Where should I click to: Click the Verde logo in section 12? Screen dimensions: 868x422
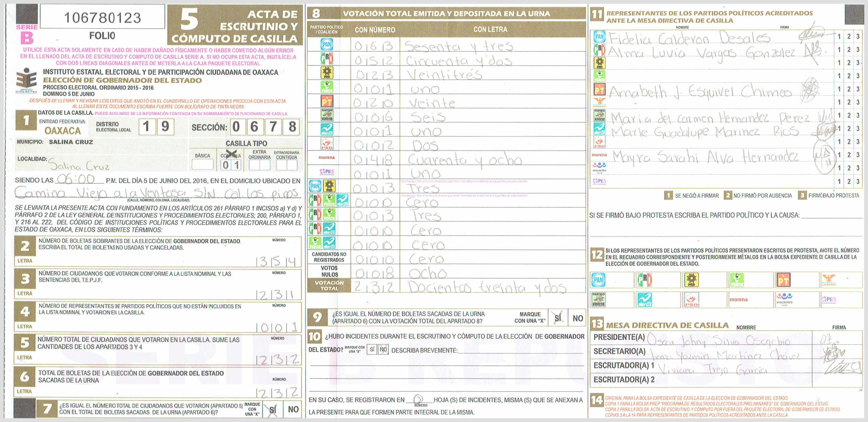[737, 280]
